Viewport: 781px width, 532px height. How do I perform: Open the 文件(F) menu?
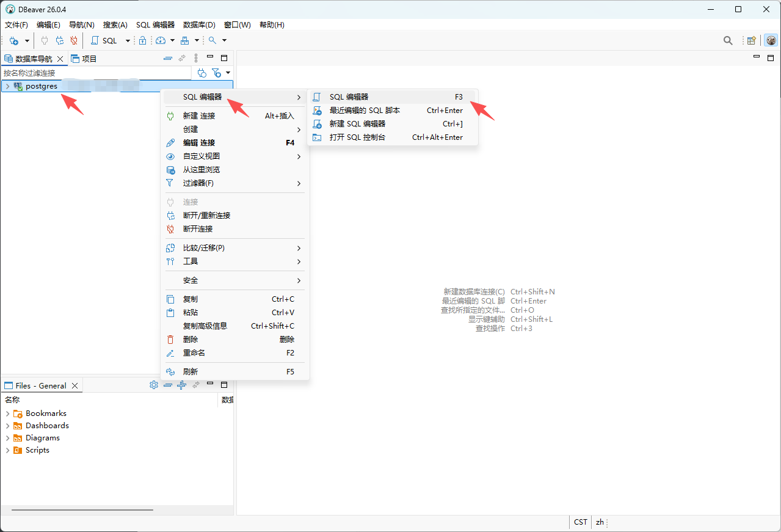click(16, 25)
